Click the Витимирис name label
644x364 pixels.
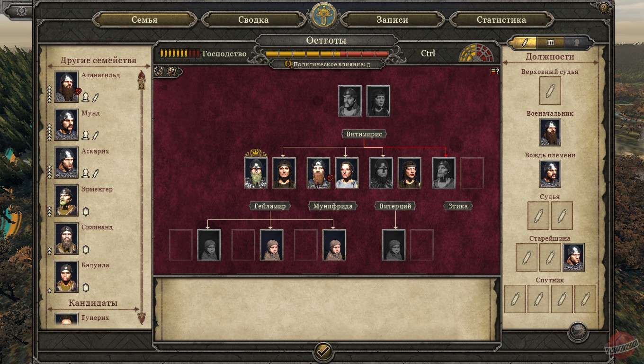(x=364, y=134)
